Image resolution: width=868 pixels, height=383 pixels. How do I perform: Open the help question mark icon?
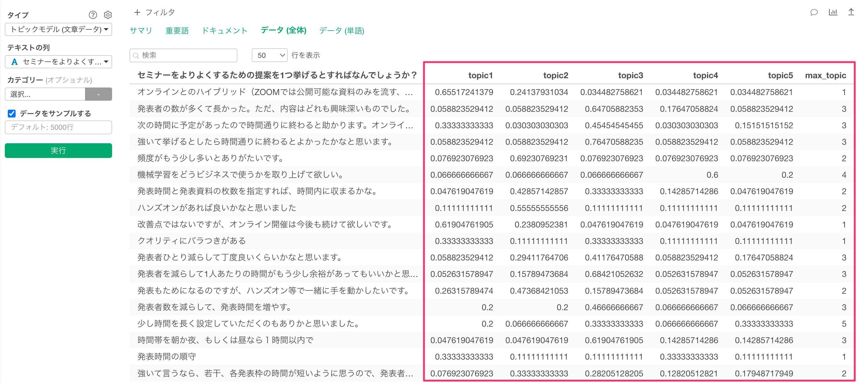[93, 15]
